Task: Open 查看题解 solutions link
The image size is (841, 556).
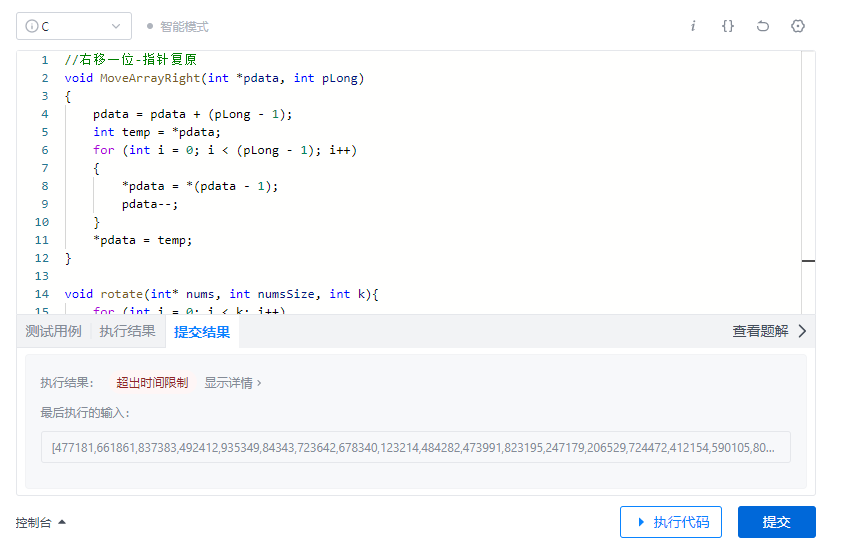Action: [761, 331]
